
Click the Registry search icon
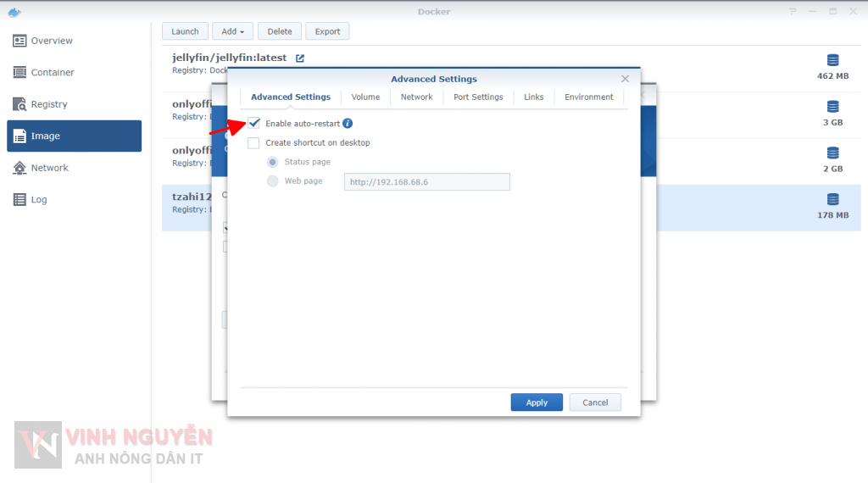[x=19, y=104]
